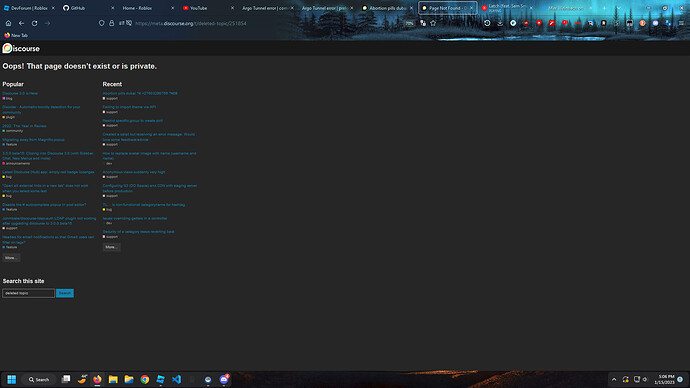Show hidden system tray icons
690x388 pixels.
614,379
